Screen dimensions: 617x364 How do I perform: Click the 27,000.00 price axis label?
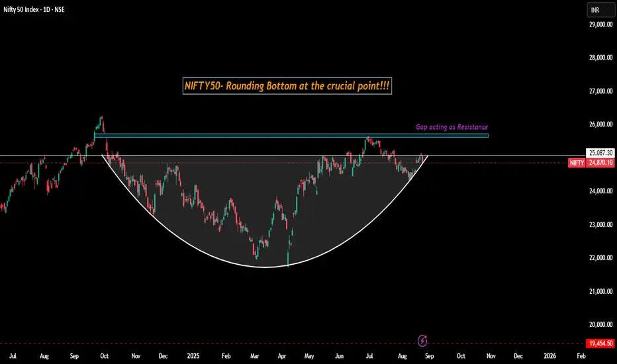[x=601, y=91]
